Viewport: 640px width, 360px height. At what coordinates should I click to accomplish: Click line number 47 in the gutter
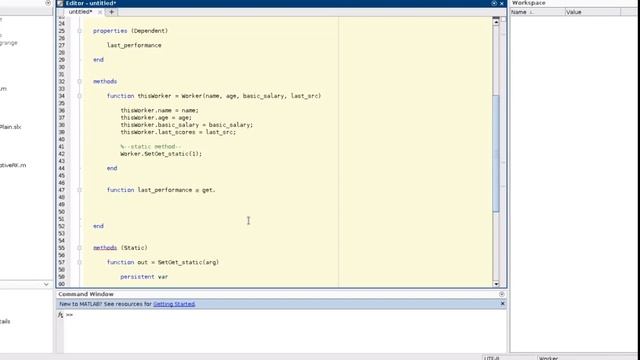[x=61, y=190]
